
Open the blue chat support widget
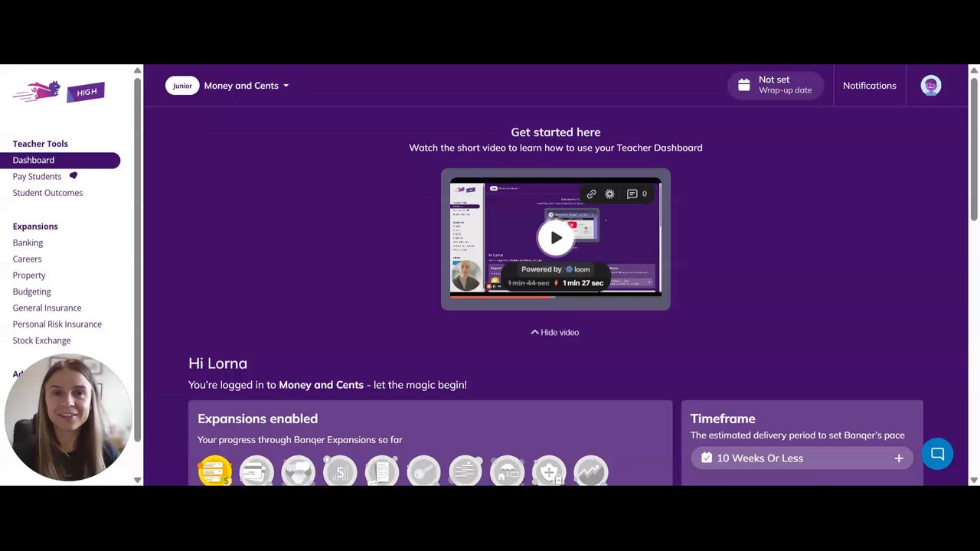click(x=937, y=454)
